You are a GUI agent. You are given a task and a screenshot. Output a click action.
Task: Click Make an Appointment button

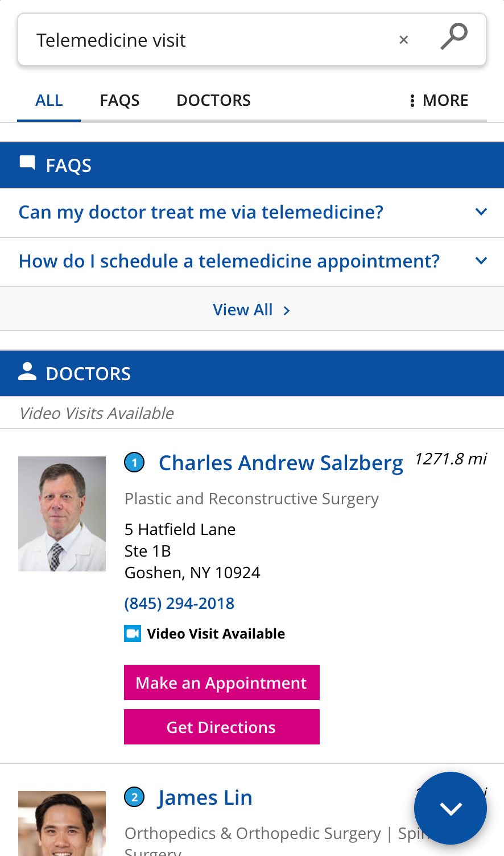222,682
